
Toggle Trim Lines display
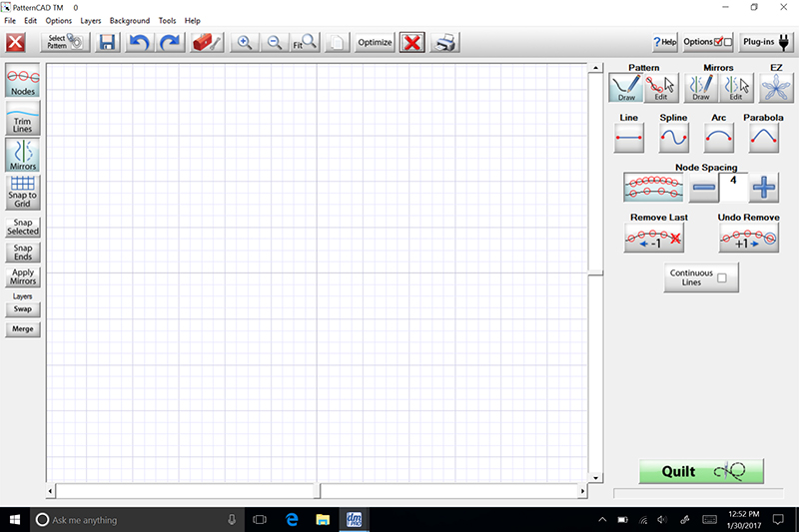(x=23, y=118)
